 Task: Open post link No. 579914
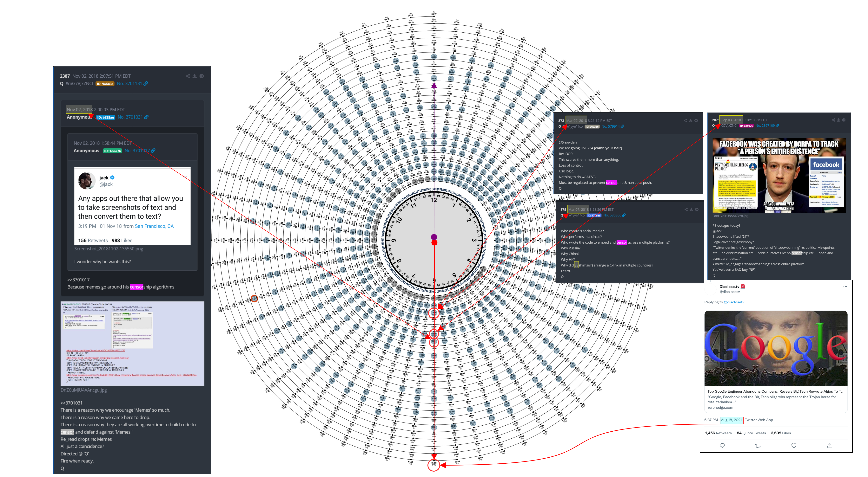[x=611, y=126]
